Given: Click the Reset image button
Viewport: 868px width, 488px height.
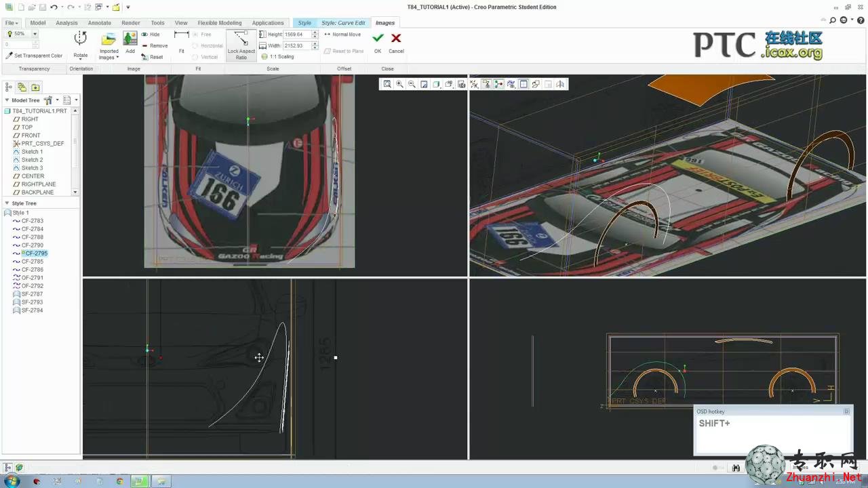Looking at the screenshot, I should click(152, 57).
